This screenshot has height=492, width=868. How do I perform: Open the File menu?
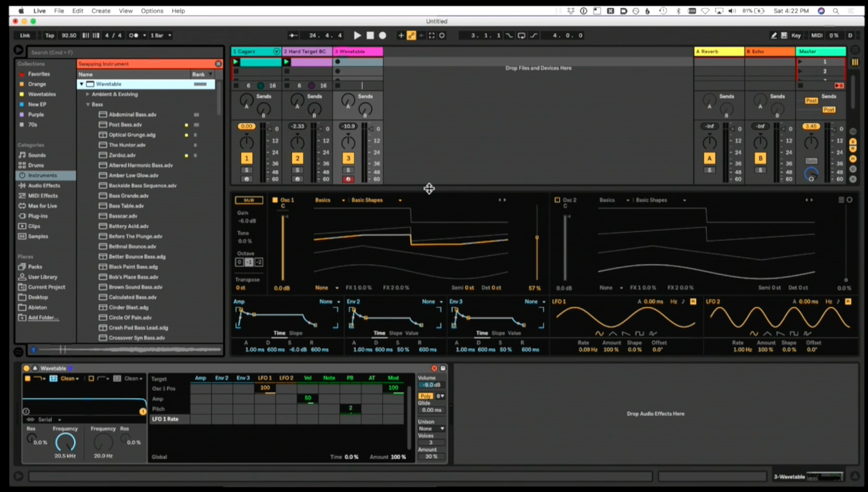click(59, 11)
